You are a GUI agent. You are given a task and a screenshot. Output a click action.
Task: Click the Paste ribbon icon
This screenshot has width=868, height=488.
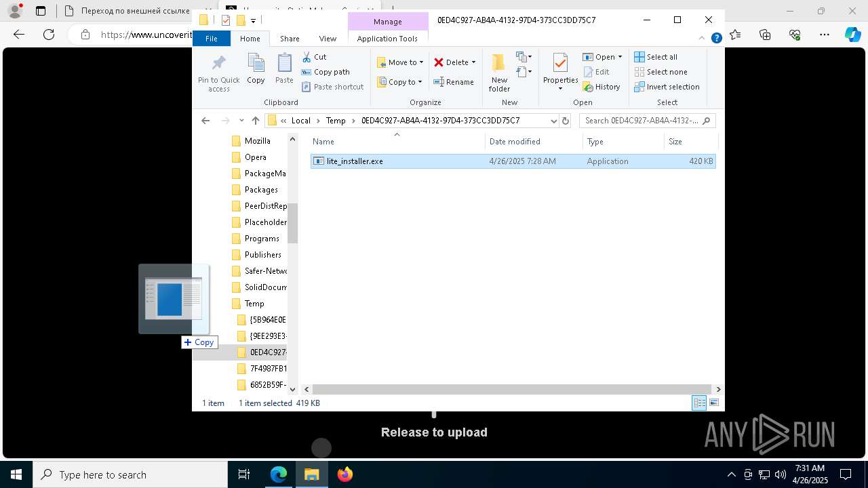(x=284, y=64)
